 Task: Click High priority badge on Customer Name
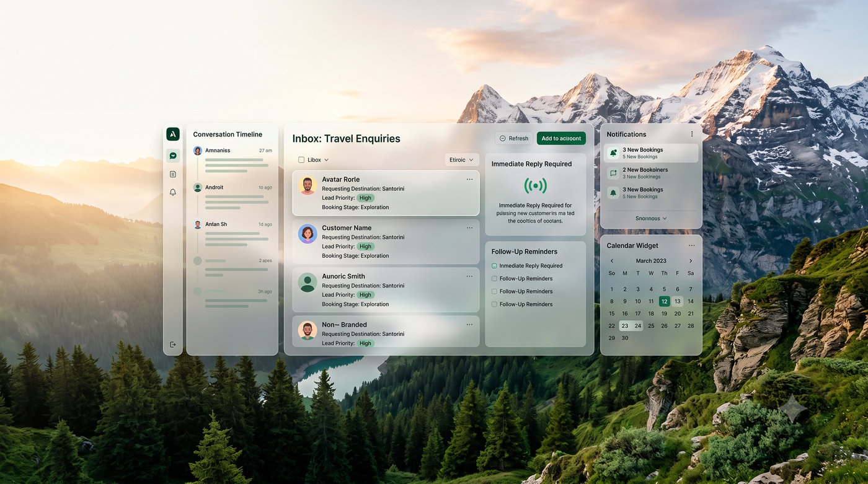point(365,246)
